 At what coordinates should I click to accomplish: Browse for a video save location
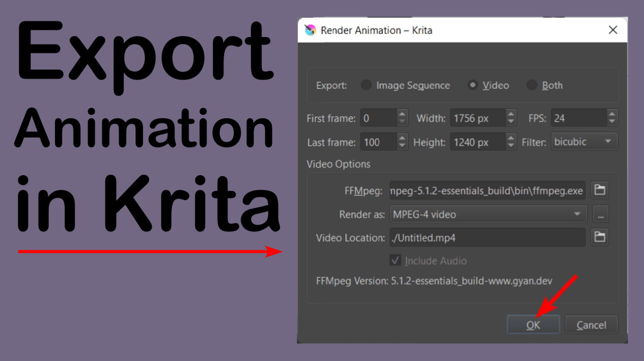[x=600, y=237]
